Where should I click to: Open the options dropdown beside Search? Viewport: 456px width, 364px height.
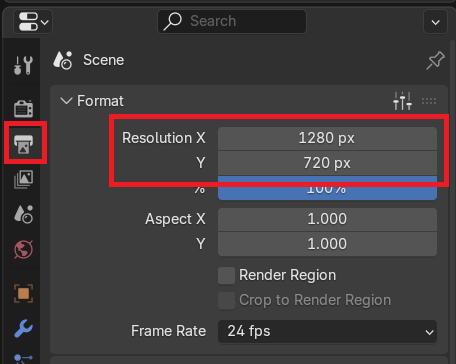[x=435, y=22]
